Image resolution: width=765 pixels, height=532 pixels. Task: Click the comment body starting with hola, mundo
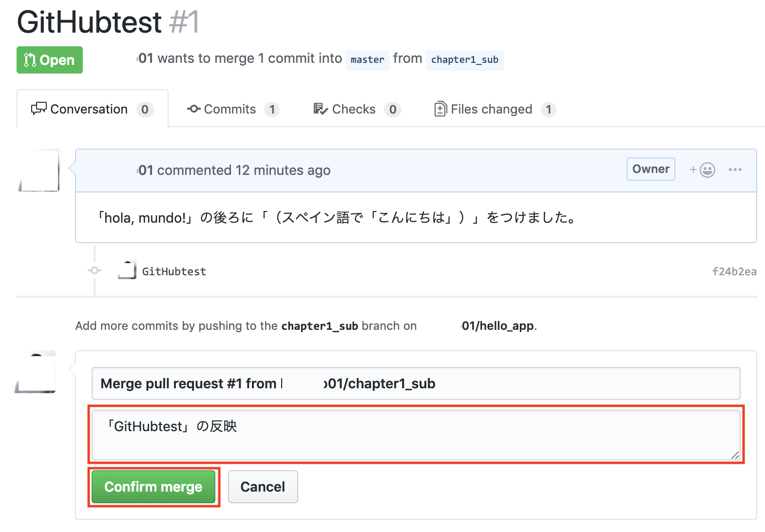pos(336,217)
